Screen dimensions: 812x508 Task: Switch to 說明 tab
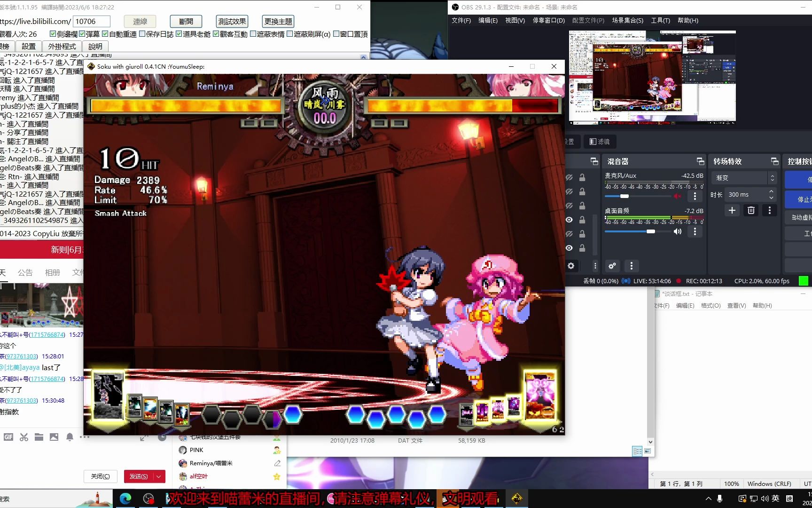[95, 46]
